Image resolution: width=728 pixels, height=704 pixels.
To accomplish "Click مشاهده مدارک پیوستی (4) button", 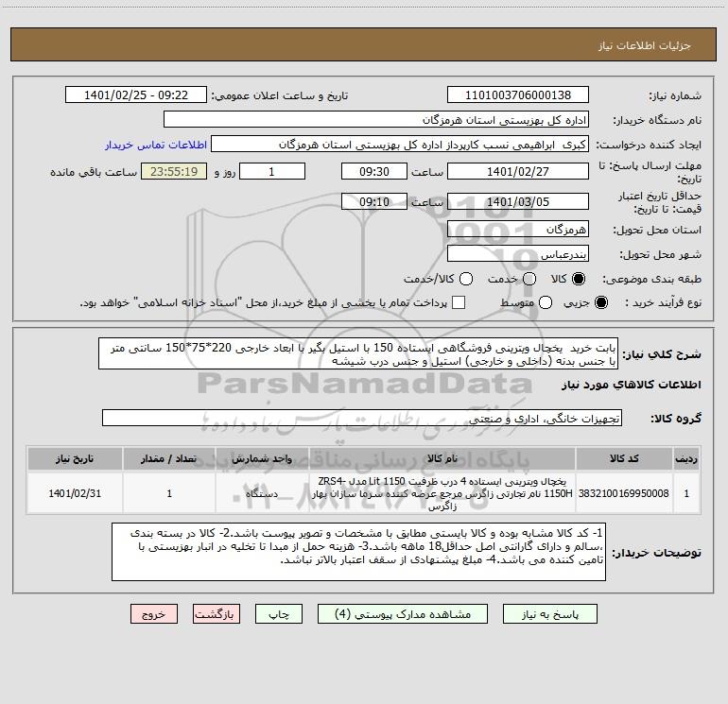I will [403, 614].
